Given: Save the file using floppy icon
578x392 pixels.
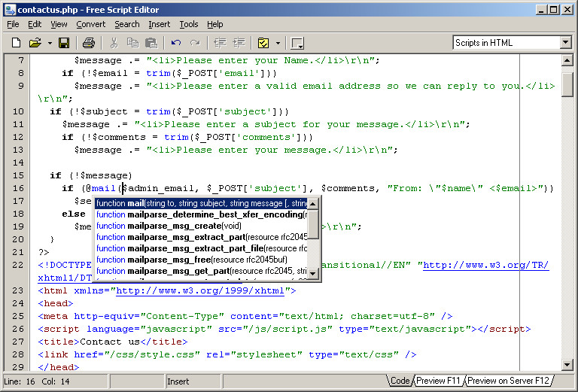Looking at the screenshot, I should click(64, 43).
